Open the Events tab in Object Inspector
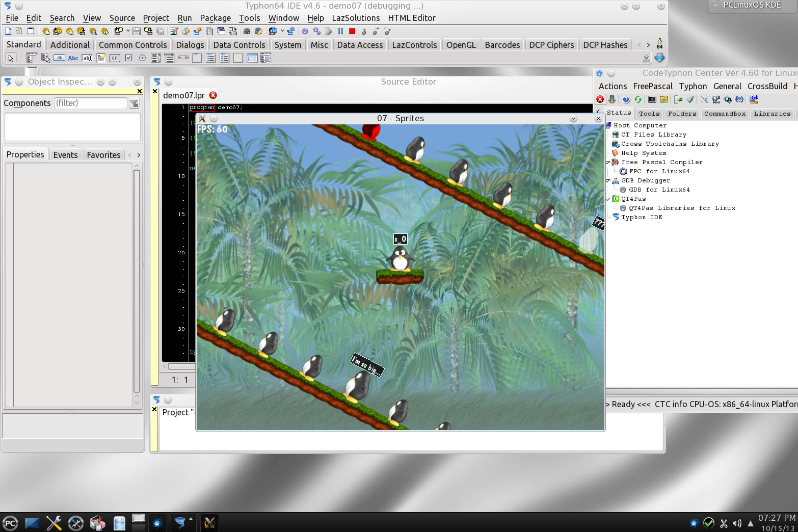798x532 pixels. click(65, 155)
